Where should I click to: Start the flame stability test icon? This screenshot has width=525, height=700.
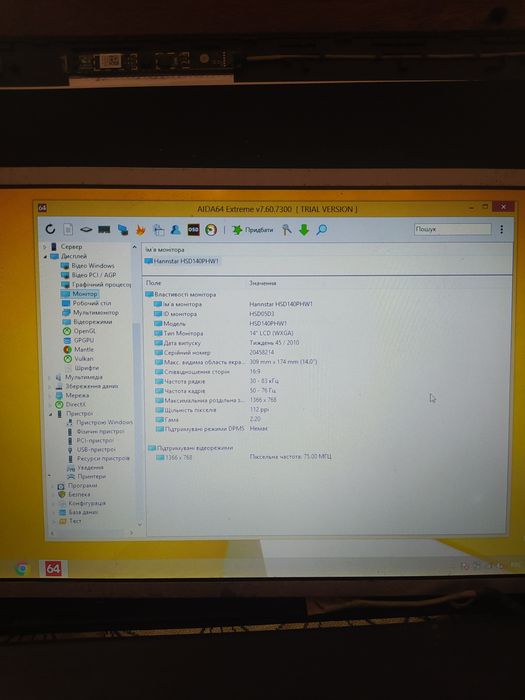click(x=141, y=229)
